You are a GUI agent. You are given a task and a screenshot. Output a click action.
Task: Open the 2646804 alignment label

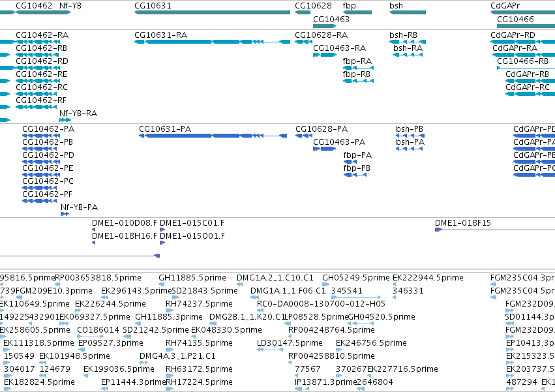tap(374, 382)
